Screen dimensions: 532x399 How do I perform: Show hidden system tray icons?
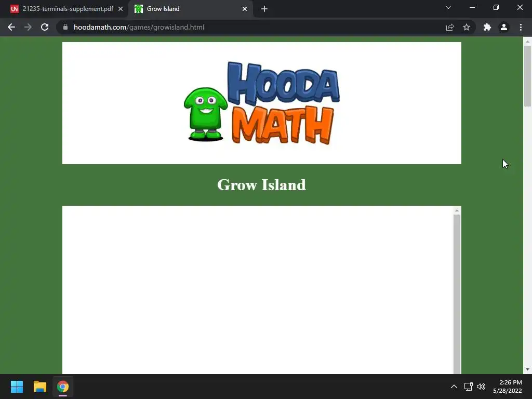point(454,387)
